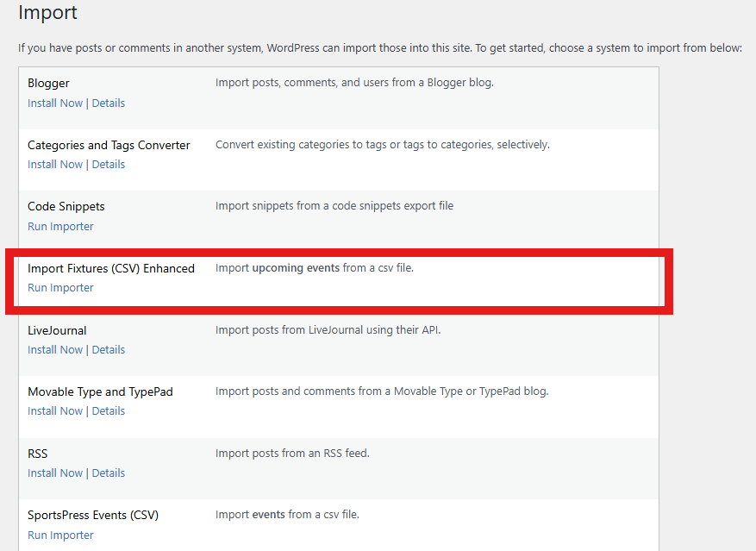
Task: Open Details for the RSS importer
Action: 108,473
